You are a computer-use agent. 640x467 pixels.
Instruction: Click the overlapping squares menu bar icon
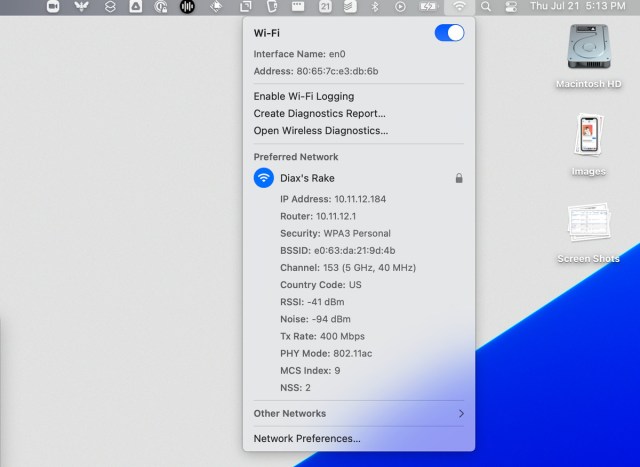click(246, 6)
